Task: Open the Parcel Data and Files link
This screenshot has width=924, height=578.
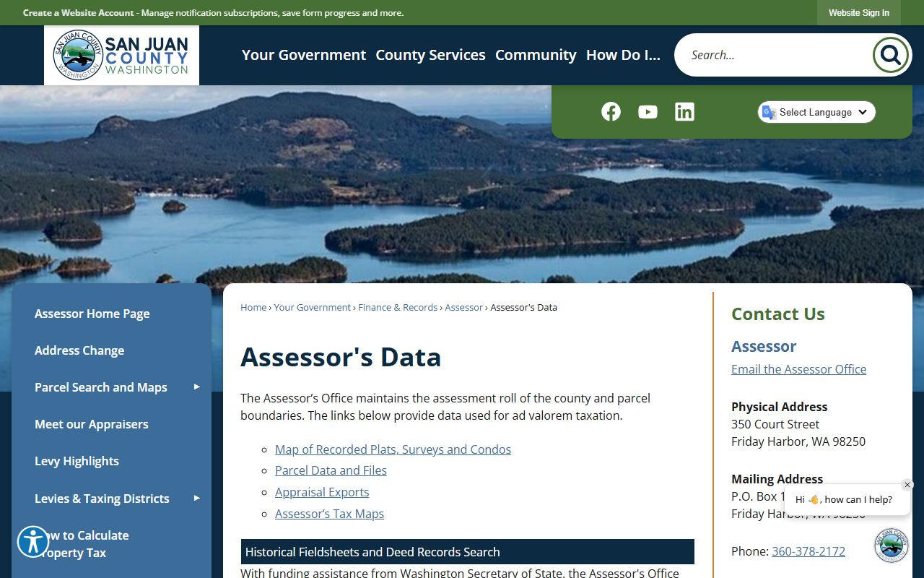Action: tap(331, 470)
